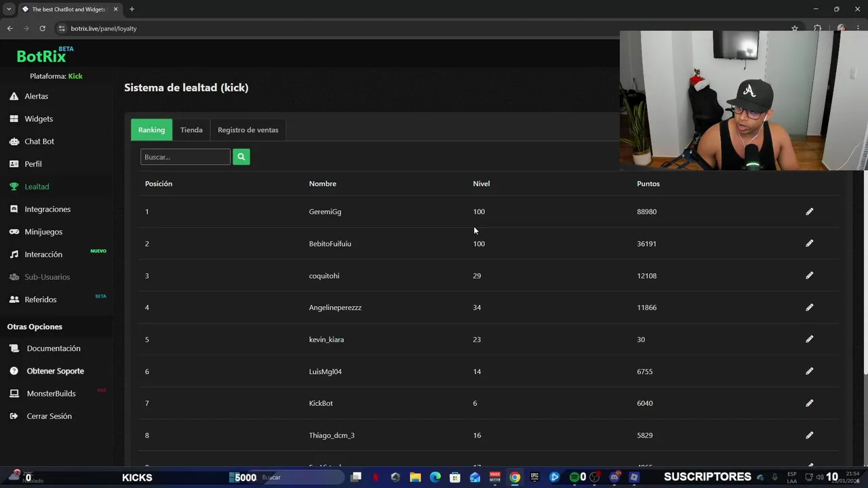This screenshot has width=868, height=488.
Task: Click the name coquitohi
Action: coord(324,276)
